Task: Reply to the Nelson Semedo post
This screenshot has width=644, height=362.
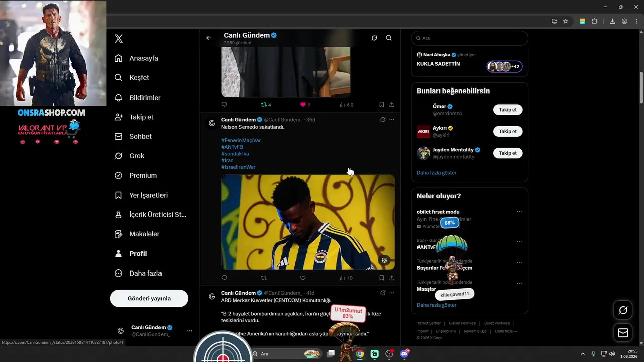Action: [224, 278]
